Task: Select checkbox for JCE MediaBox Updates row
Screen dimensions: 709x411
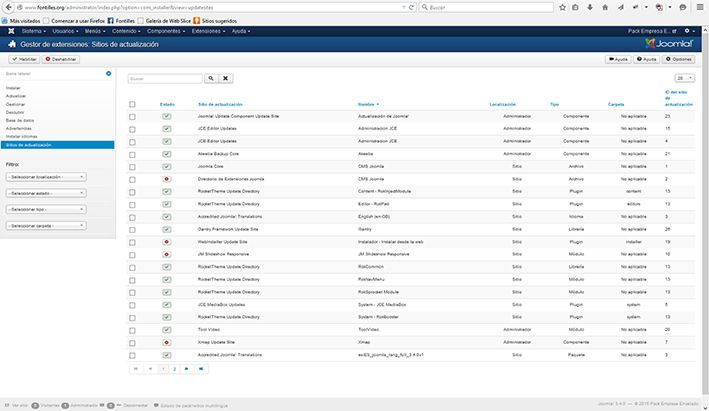Action: [132, 305]
